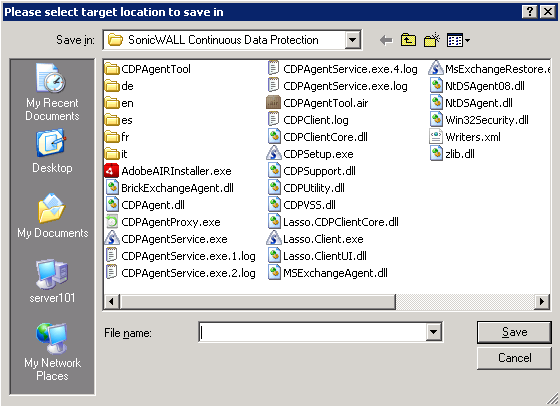Create a new folder
Viewport: 560px width, 406px height.
click(x=431, y=40)
